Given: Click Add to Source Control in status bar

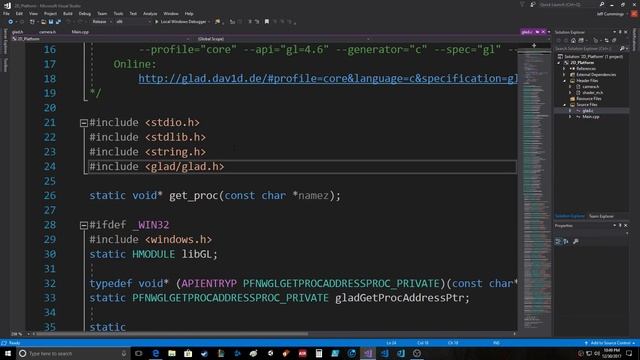Looking at the screenshot, I should tap(610, 343).
